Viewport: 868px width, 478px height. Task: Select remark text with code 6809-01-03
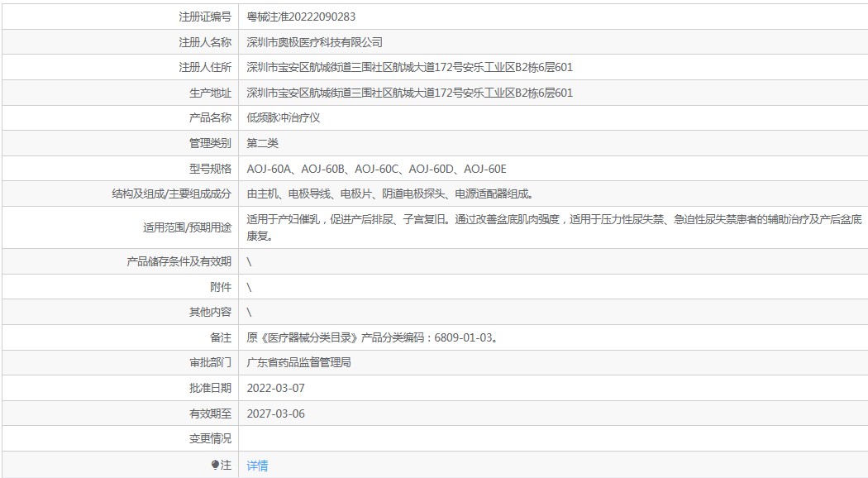tap(373, 338)
